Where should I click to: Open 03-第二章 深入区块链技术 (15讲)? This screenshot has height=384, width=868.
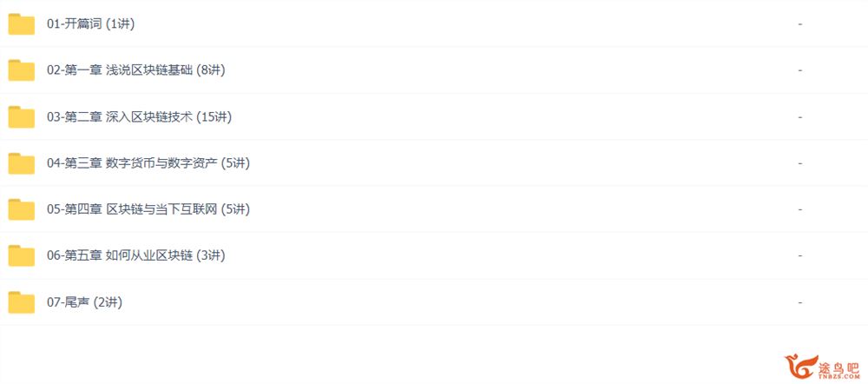[139, 117]
